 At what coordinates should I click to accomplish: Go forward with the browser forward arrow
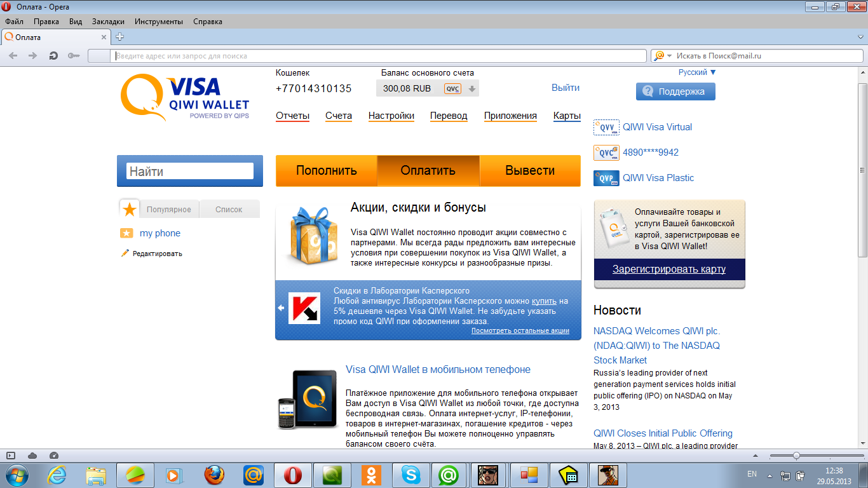tap(33, 56)
